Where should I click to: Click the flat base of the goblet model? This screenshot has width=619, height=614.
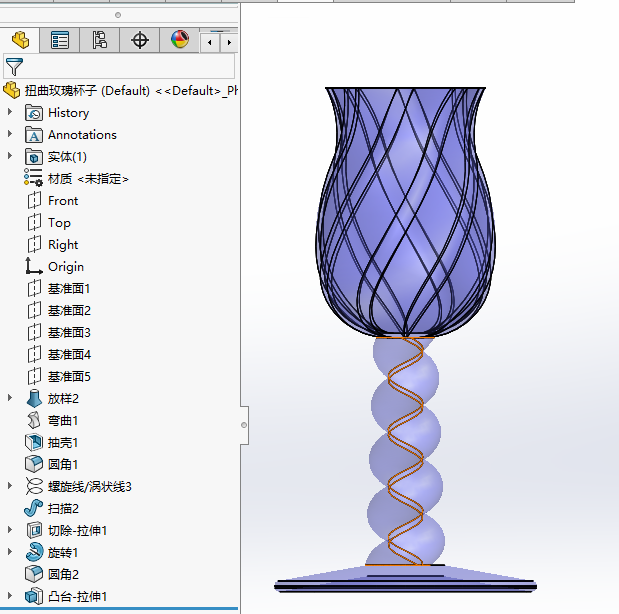point(405,579)
